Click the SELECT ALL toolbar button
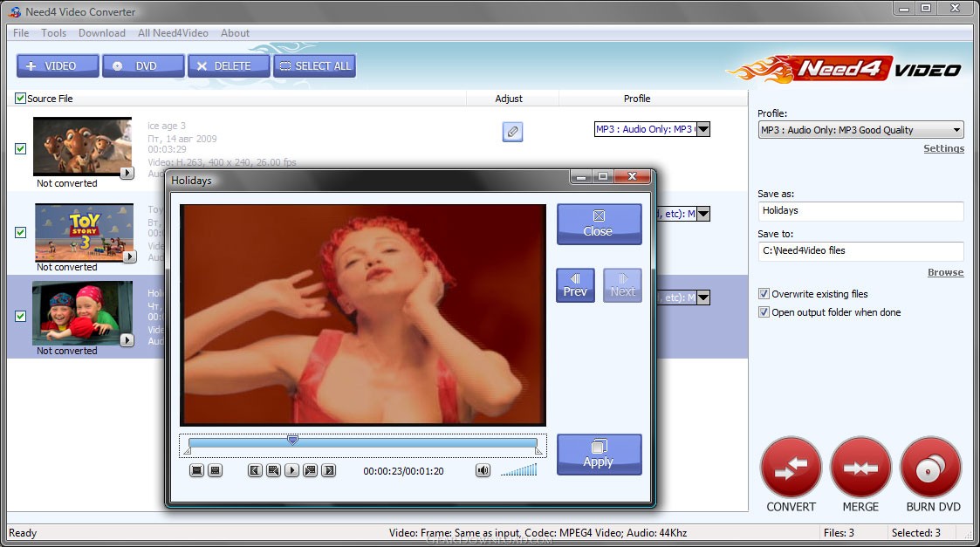 314,65
